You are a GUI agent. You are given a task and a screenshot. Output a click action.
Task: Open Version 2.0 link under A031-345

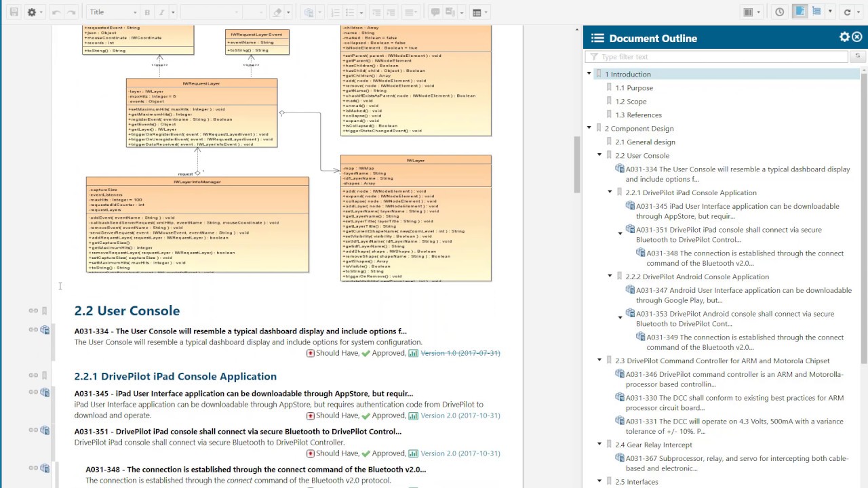coord(460,415)
